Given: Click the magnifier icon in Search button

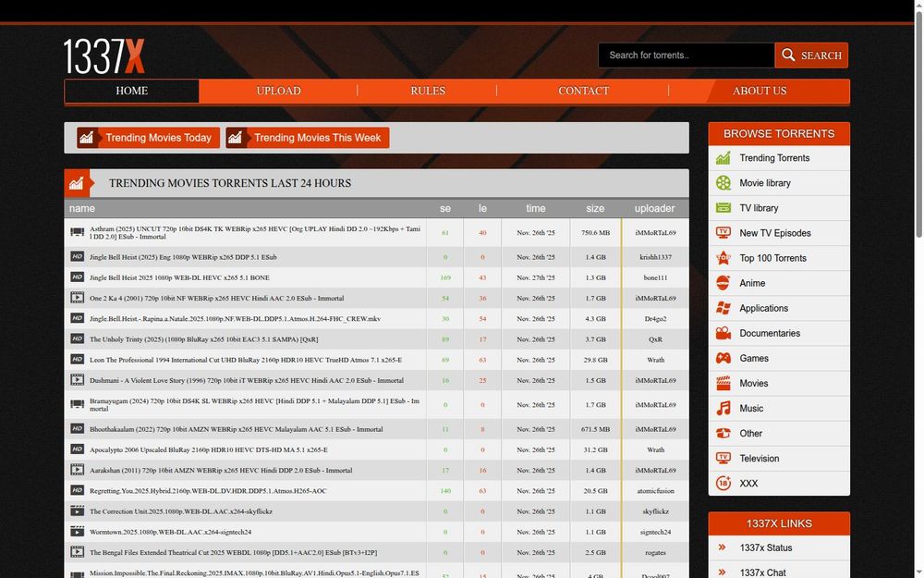Looking at the screenshot, I should (x=788, y=55).
